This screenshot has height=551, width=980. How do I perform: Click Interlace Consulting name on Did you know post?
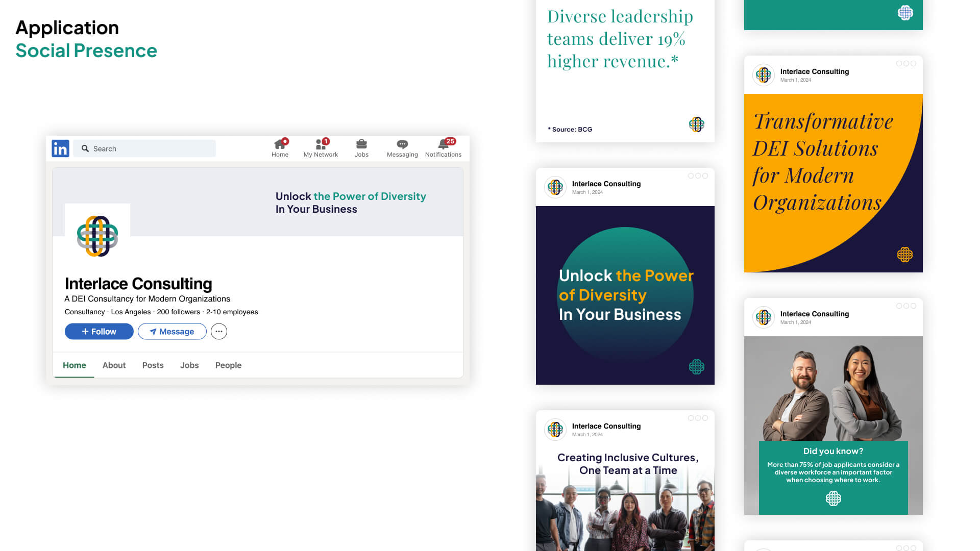(x=815, y=314)
